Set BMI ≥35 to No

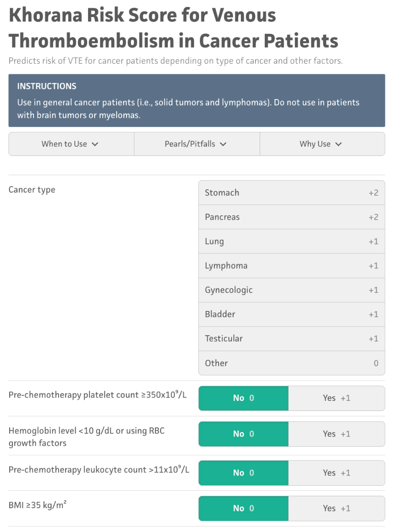pyautogui.click(x=244, y=508)
